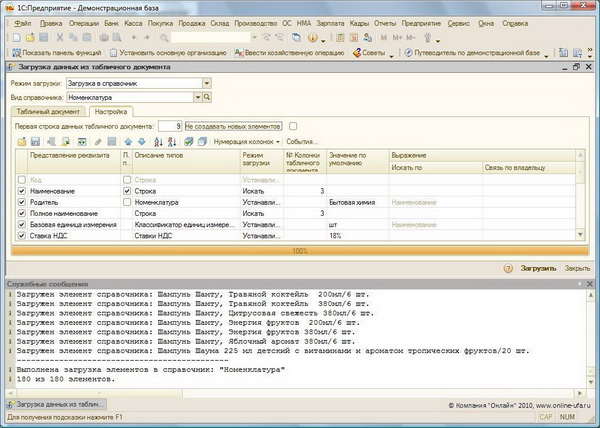Click sort descending Z-A icon

pos(172,142)
